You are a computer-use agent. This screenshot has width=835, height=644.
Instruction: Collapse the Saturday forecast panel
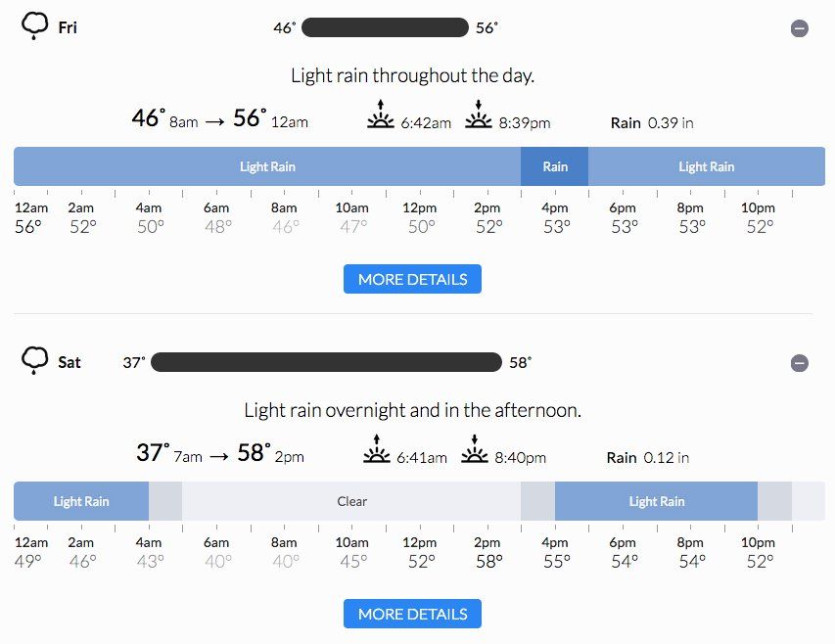(x=800, y=363)
